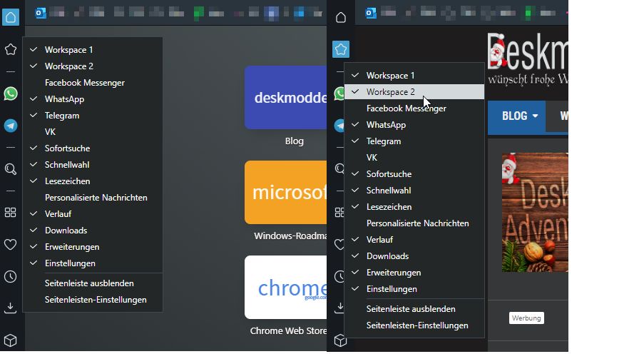Uncheck Telegram in left sidebar menu
Screen dimensions: 644x354
tap(93, 116)
